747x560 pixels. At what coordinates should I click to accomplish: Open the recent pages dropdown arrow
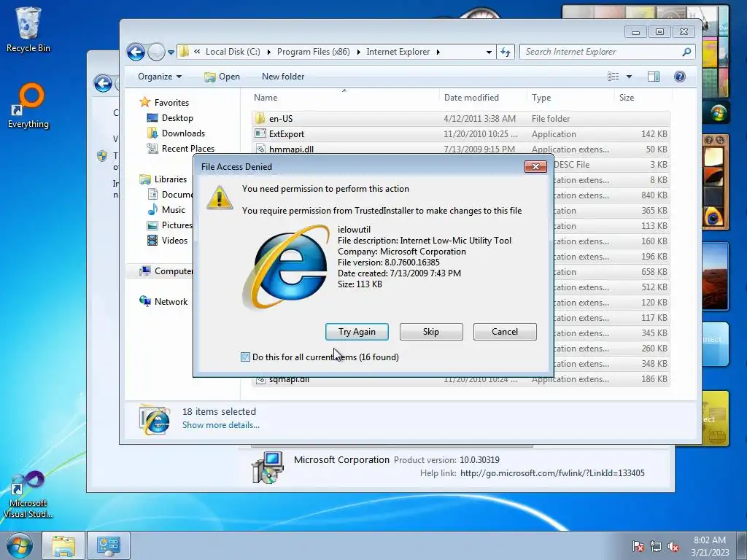click(x=171, y=52)
